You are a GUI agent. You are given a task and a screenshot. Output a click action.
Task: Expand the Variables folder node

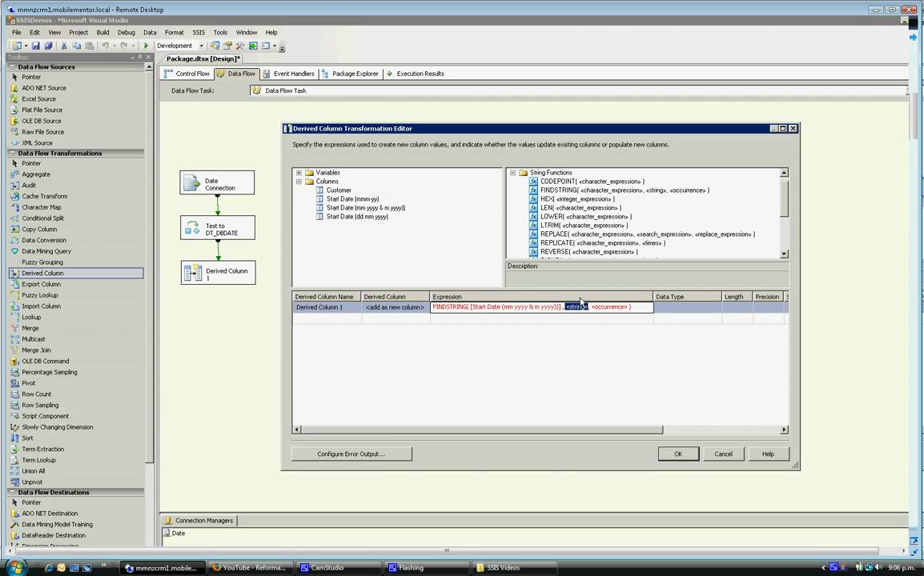[299, 173]
